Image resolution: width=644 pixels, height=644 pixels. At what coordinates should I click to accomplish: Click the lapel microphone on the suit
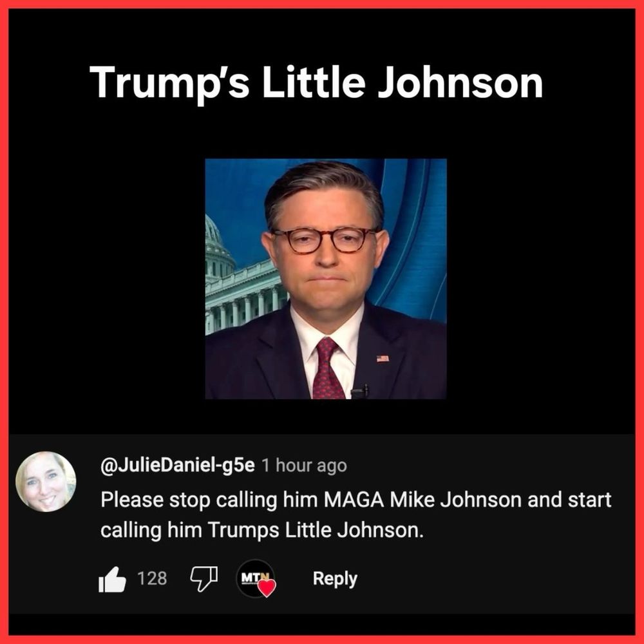point(360,392)
